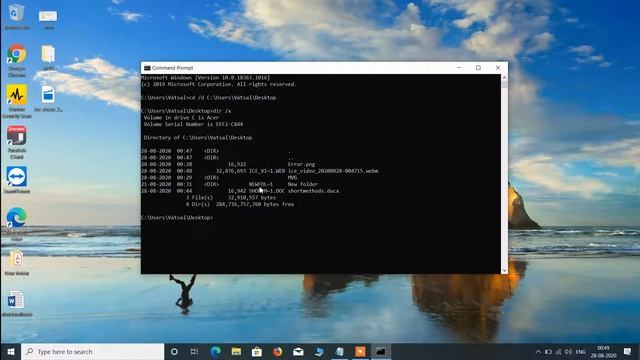Viewport: 640px width, 360px height.
Task: Show hidden system tray icons
Action: (538, 352)
